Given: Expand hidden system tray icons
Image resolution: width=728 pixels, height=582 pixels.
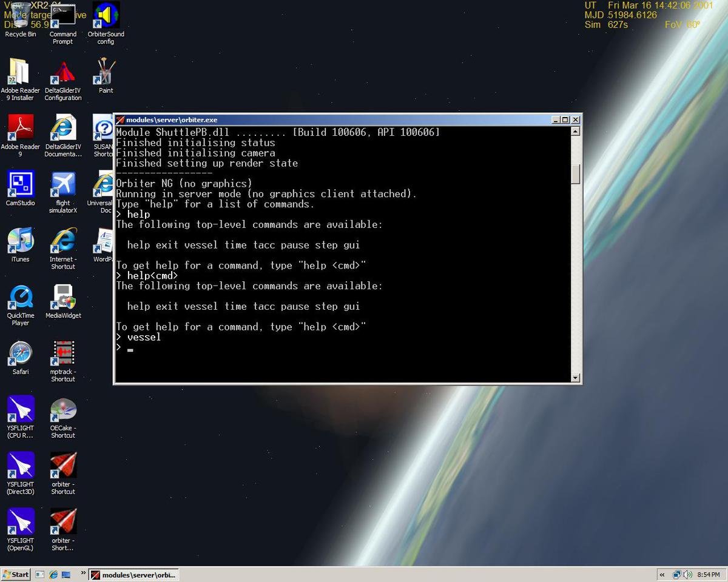Looking at the screenshot, I should tap(662, 575).
